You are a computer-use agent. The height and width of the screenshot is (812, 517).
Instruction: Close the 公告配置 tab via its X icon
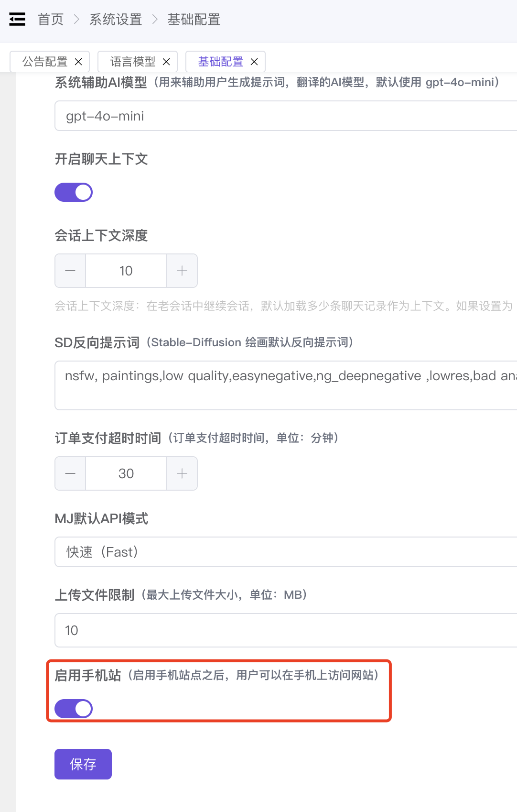(x=79, y=61)
